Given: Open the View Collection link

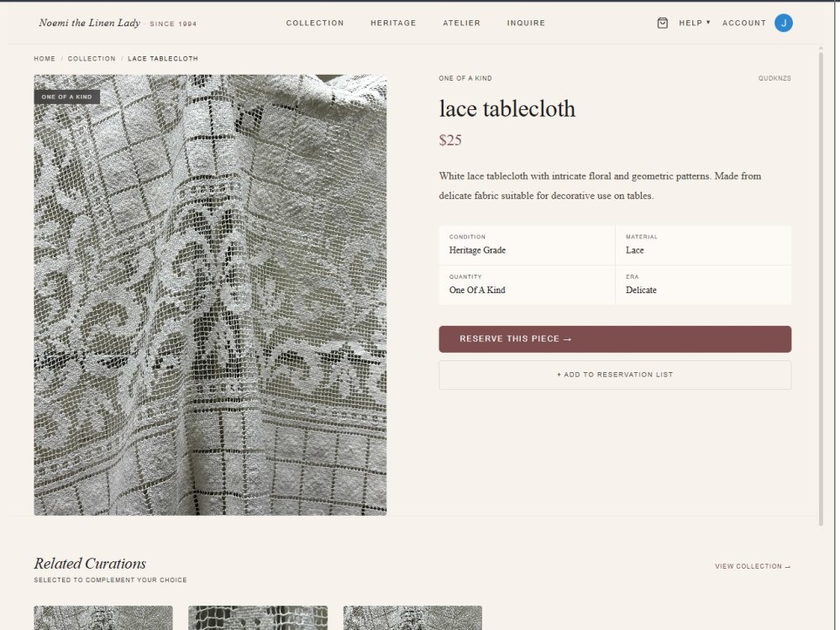Looking at the screenshot, I should [752, 566].
